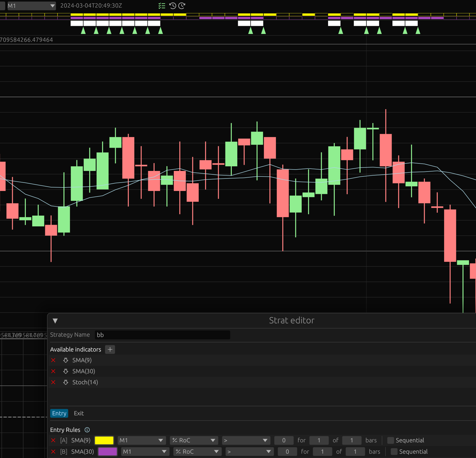Open the Entry Rules info icon
Viewport: 476px width, 458px height.
click(87, 430)
